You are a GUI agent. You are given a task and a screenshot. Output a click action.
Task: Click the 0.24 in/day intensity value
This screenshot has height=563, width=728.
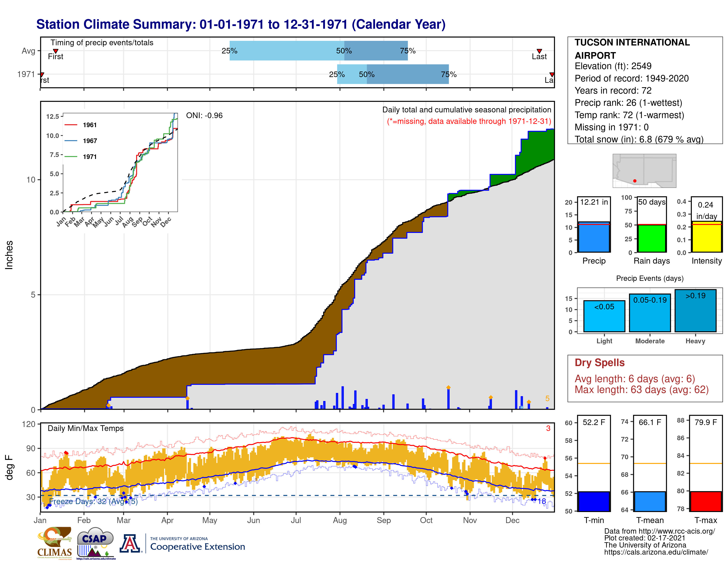(706, 210)
